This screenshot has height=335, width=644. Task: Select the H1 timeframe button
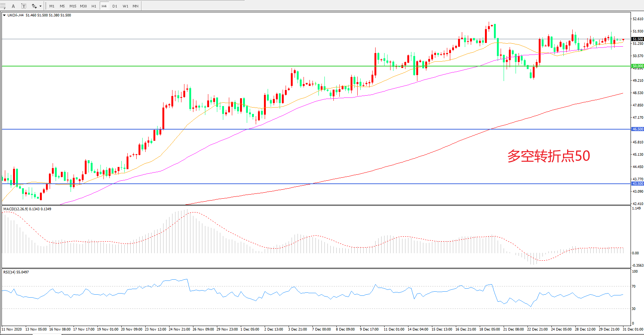[x=94, y=6]
